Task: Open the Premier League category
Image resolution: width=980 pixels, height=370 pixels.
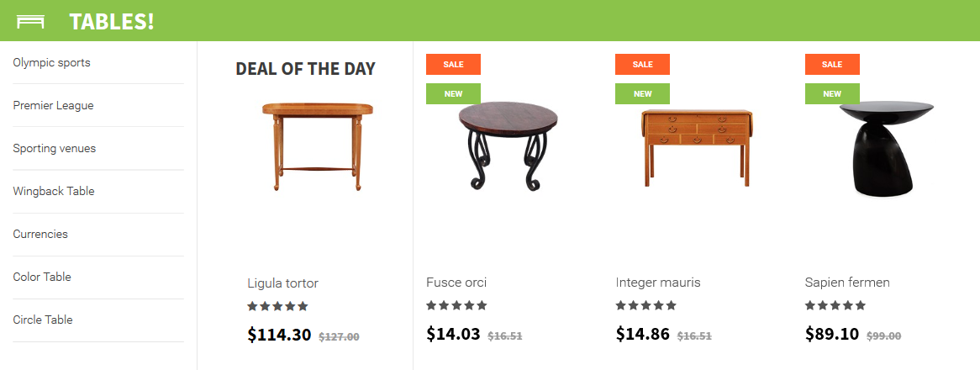Action: (53, 106)
